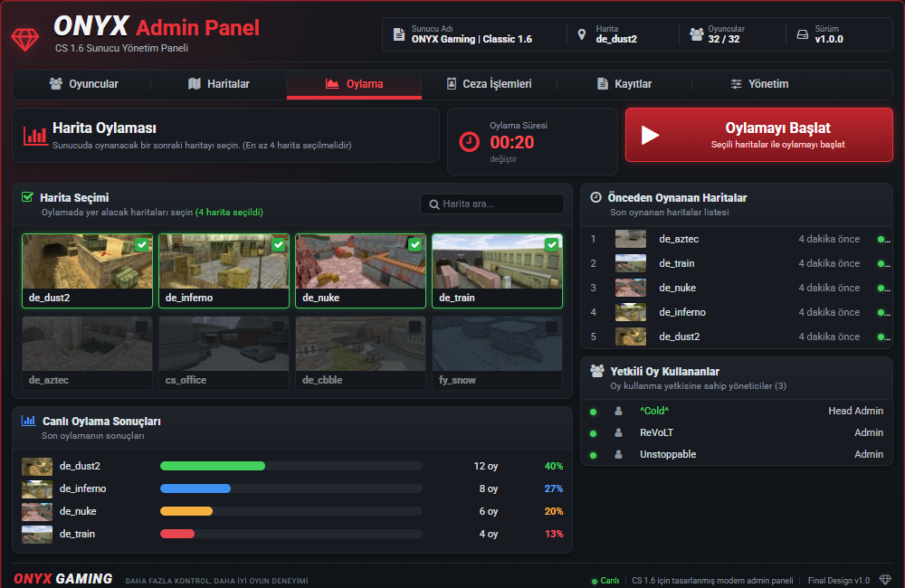905x588 pixels.
Task: Switch to the Haritalar tab
Action: (219, 84)
